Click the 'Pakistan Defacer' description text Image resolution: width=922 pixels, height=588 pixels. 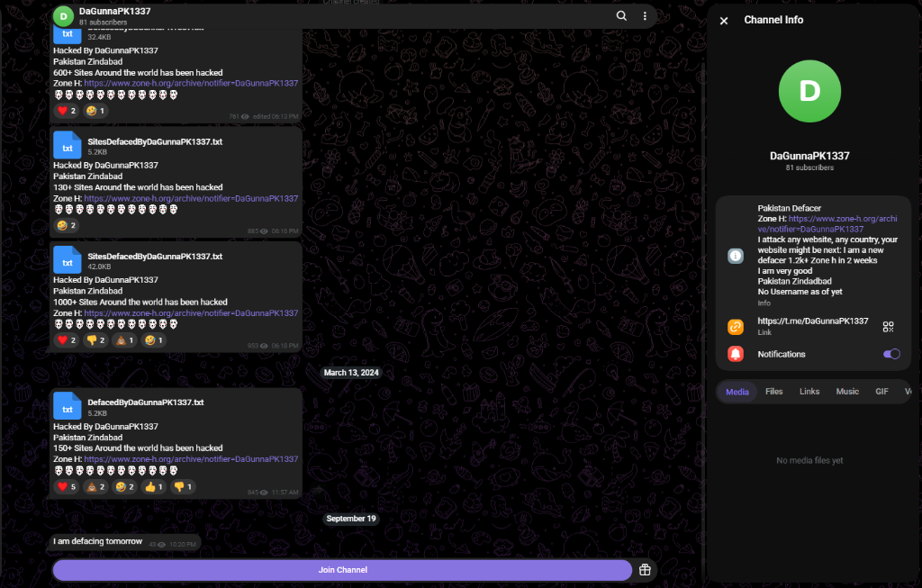(x=789, y=208)
